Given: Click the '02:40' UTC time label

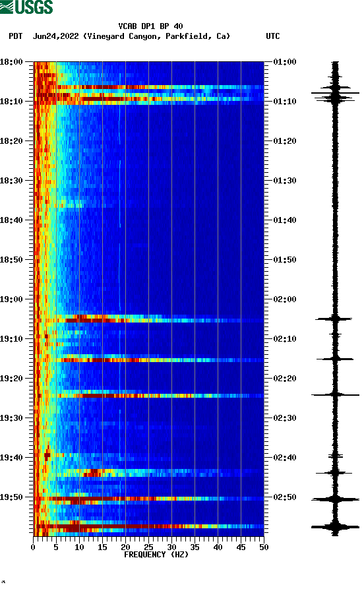Looking at the screenshot, I should click(x=285, y=458).
